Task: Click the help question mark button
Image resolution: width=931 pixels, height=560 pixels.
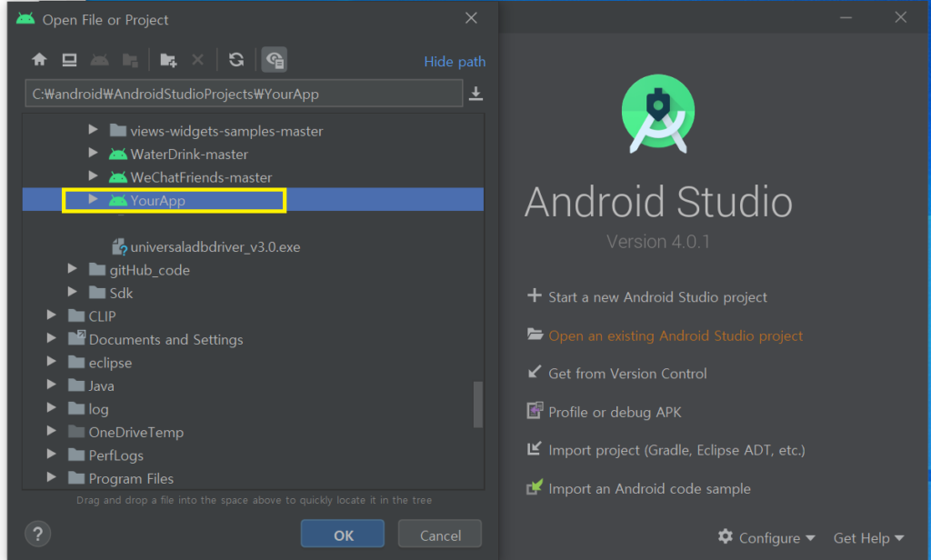Action: pos(41,534)
